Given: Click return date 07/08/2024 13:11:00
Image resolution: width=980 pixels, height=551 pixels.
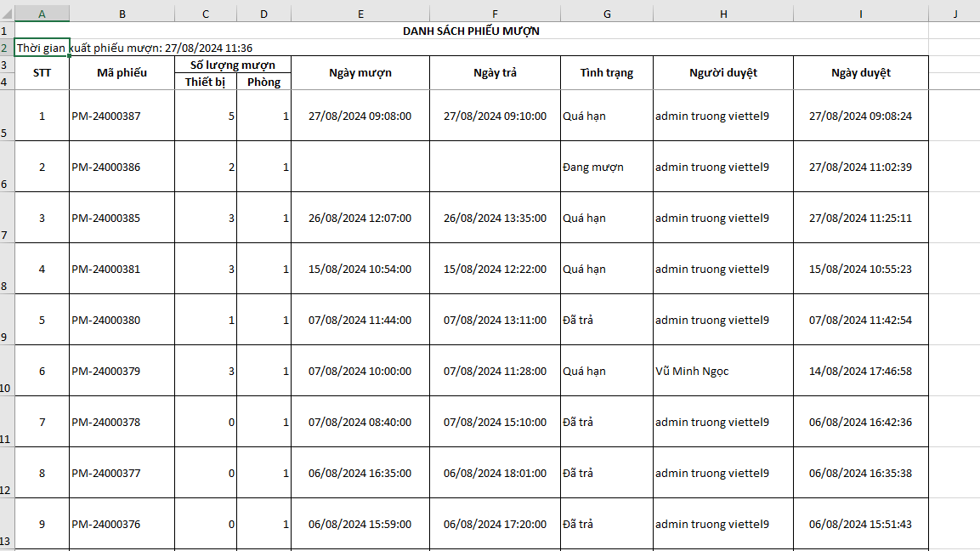Looking at the screenshot, I should coord(495,320).
